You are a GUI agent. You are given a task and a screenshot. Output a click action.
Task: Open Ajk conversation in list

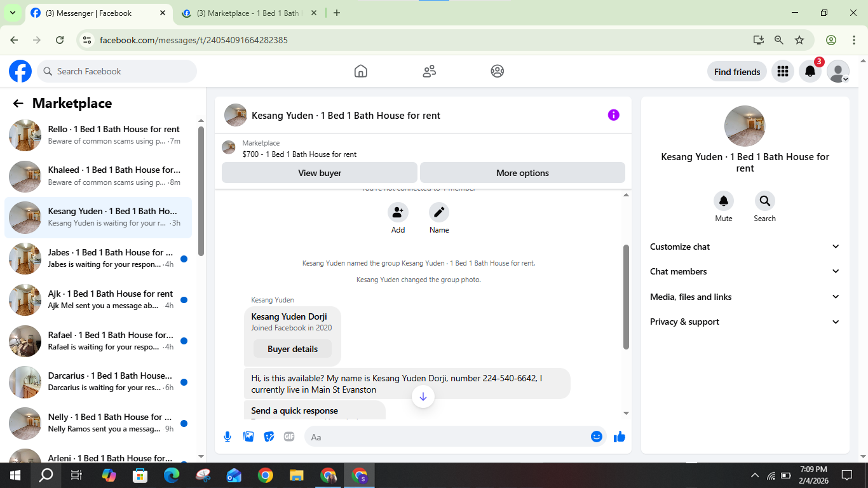(98, 299)
